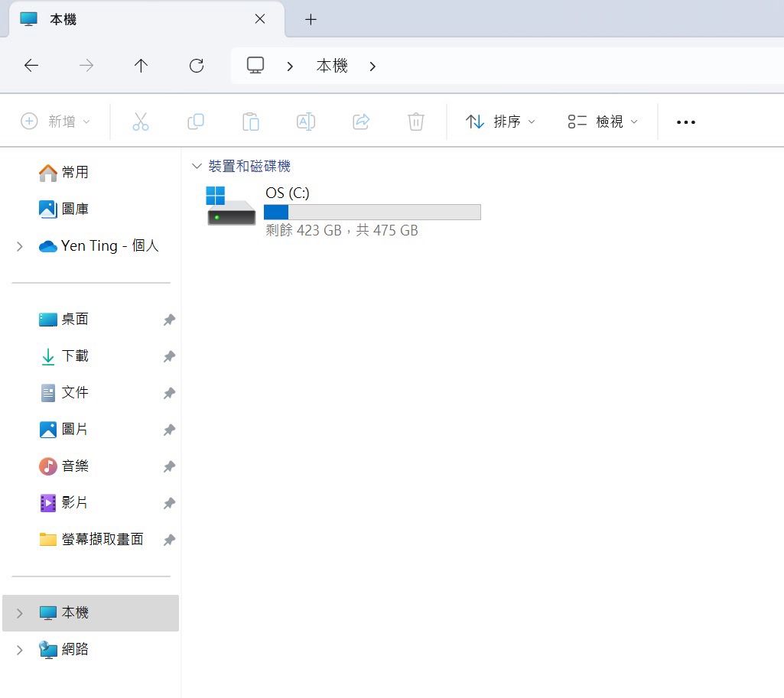Viewport: 784px width, 698px height.
Task: Click the Paste clipboard icon
Action: coord(251,122)
